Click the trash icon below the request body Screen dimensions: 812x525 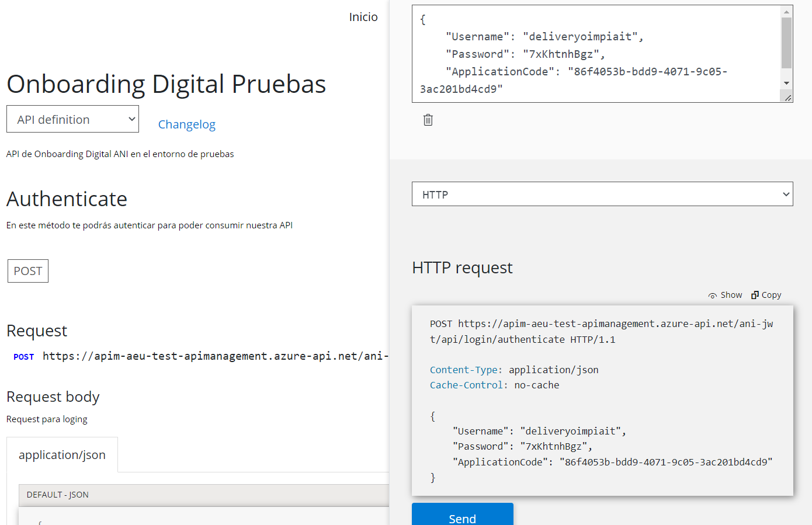point(428,120)
